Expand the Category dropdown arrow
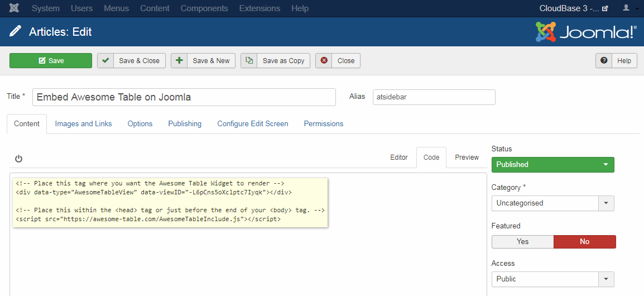644x296 pixels. point(606,203)
